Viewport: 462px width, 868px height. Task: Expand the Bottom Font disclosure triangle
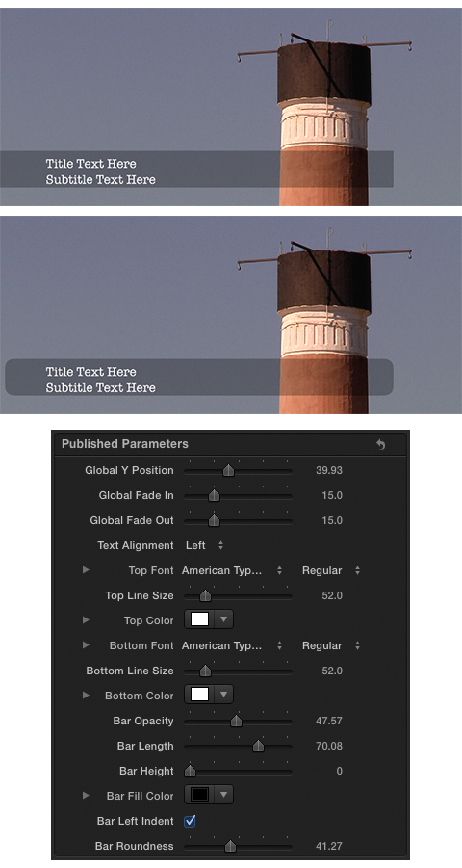86,644
